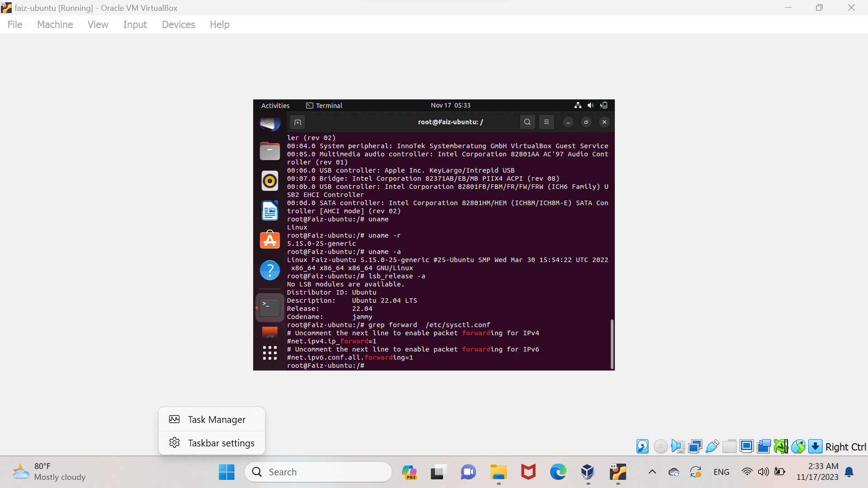This screenshot has width=868, height=488.
Task: Open the notifications bell icon
Action: (x=849, y=472)
